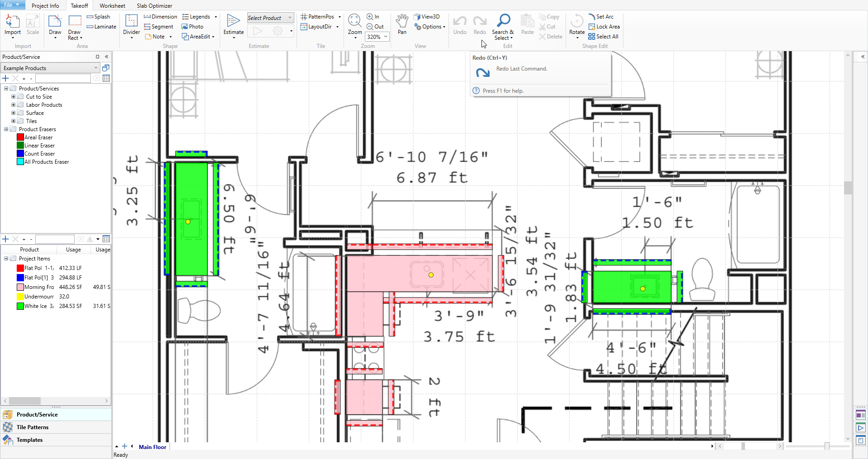Select the Splash tool
Image resolution: width=868 pixels, height=459 pixels.
(99, 16)
